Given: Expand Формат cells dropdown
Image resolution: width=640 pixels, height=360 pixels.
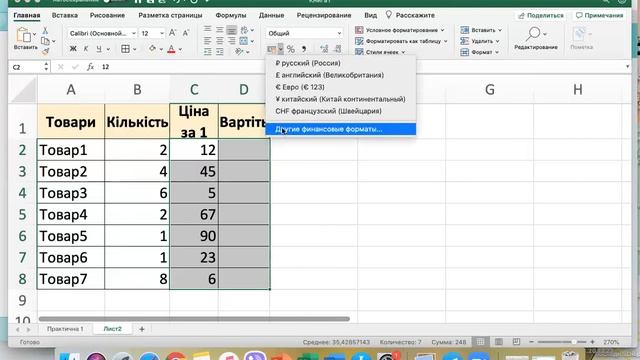Looking at the screenshot, I should click(497, 52).
